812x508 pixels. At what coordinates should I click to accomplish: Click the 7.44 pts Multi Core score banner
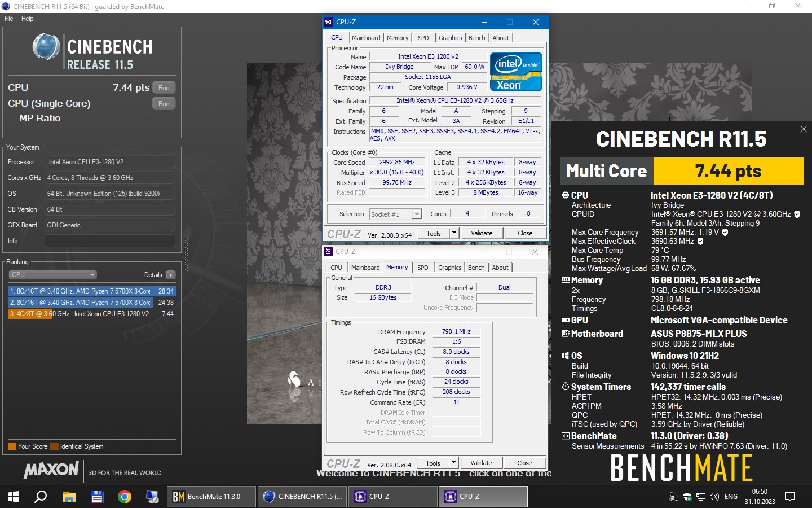point(682,171)
